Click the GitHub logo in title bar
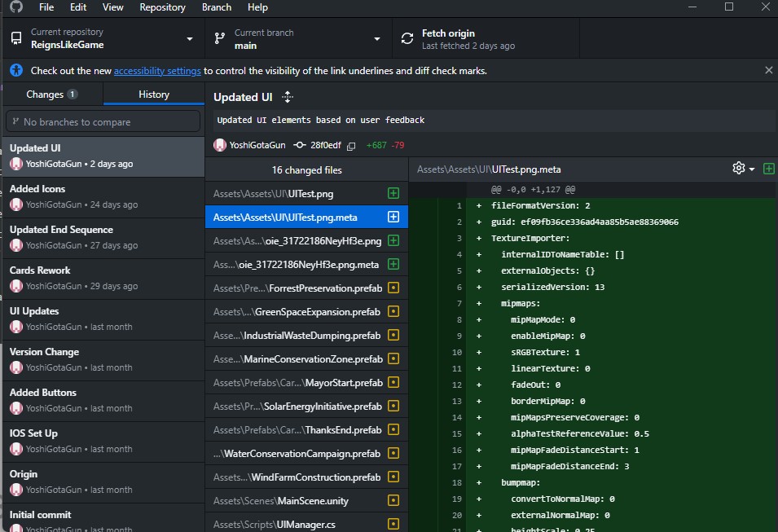Screen dimensions: 778x532 click(16, 7)
